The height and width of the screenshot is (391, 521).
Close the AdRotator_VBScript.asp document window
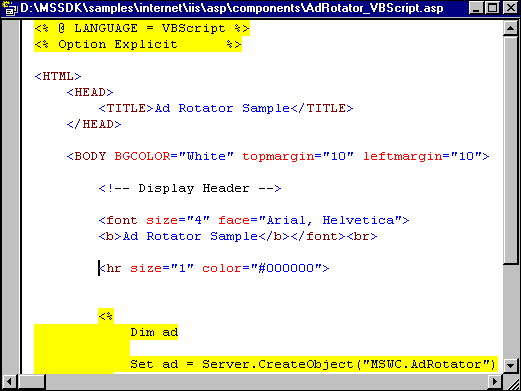point(510,8)
